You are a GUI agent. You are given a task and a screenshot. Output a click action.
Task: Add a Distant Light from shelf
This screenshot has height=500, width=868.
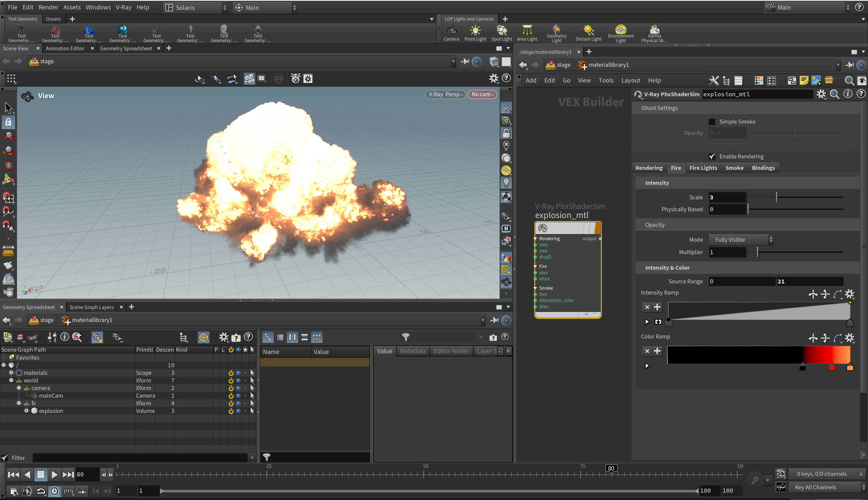point(588,33)
